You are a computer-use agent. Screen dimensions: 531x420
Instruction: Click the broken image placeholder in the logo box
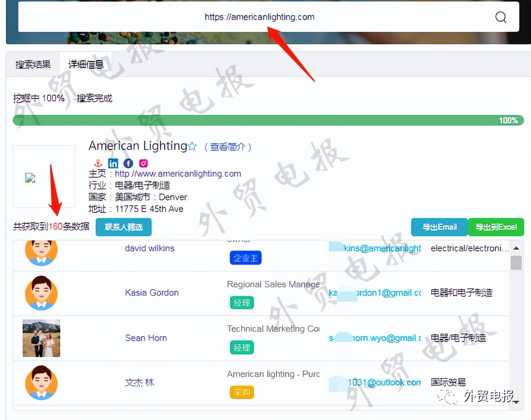coord(30,177)
